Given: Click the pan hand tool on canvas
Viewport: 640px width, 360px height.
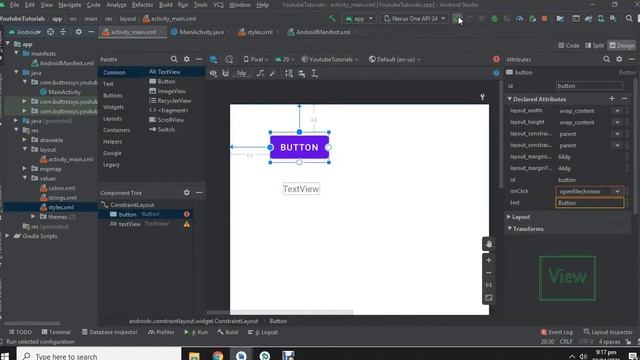Looking at the screenshot, I should [x=489, y=244].
